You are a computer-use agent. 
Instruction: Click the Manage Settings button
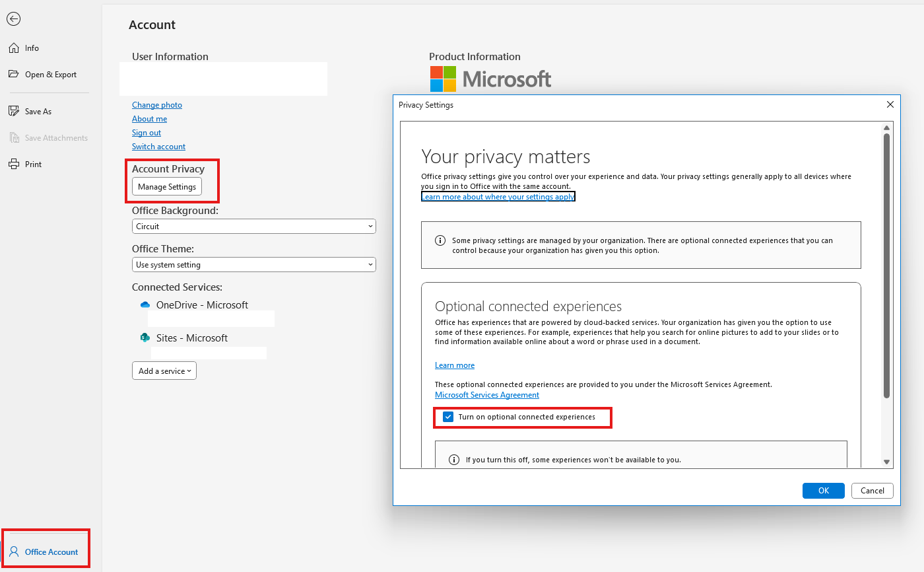pos(167,187)
